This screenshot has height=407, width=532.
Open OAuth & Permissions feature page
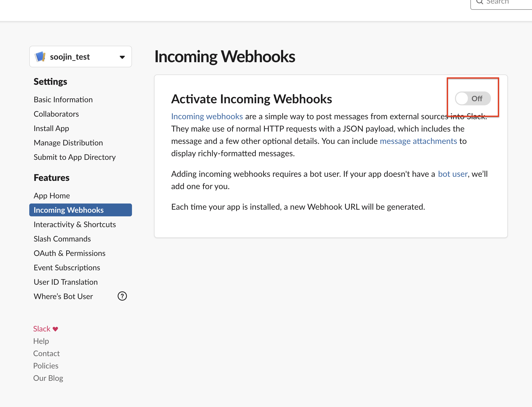tap(70, 253)
